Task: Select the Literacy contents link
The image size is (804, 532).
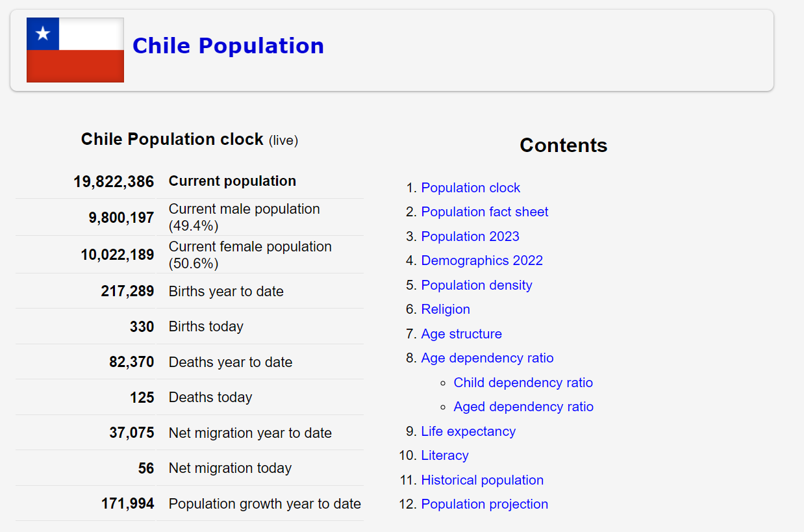Action: pos(445,455)
